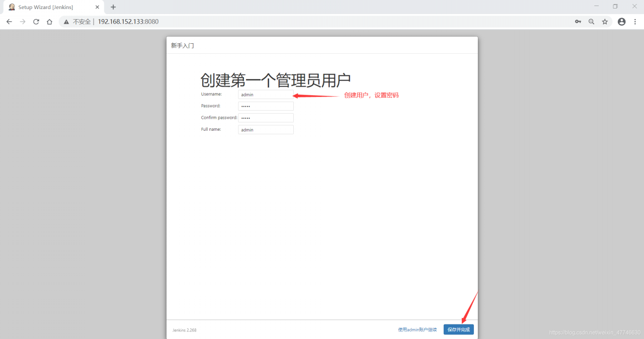This screenshot has width=644, height=339.
Task: Click the Full name: label
Action: pyautogui.click(x=211, y=129)
